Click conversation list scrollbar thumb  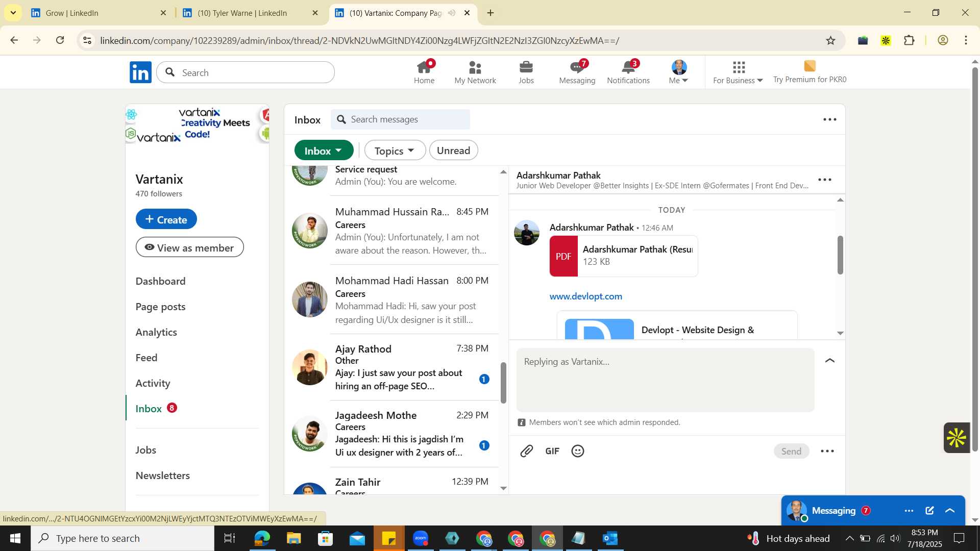pyautogui.click(x=503, y=383)
